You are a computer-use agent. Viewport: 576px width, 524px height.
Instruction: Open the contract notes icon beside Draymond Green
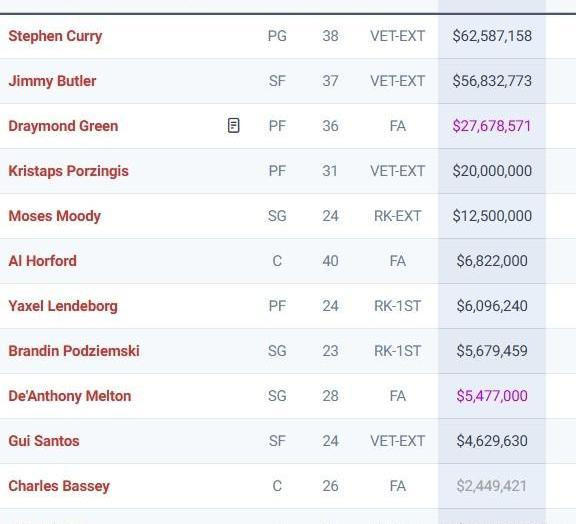click(x=234, y=126)
